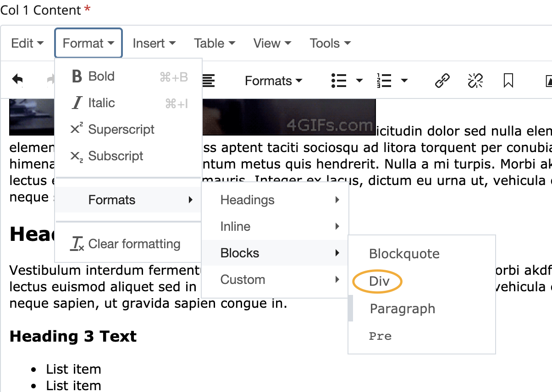Open the Formats submenu entry
Image resolution: width=552 pixels, height=392 pixels.
[128, 200]
